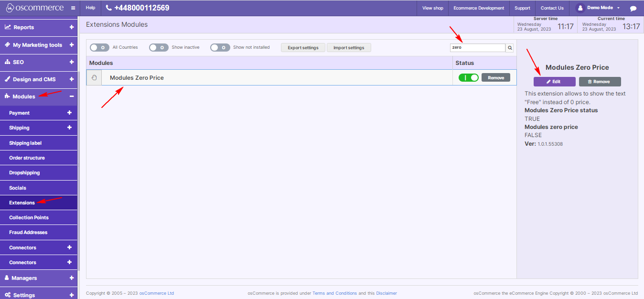Go to Collection Points
The image size is (644, 299).
[x=39, y=217]
